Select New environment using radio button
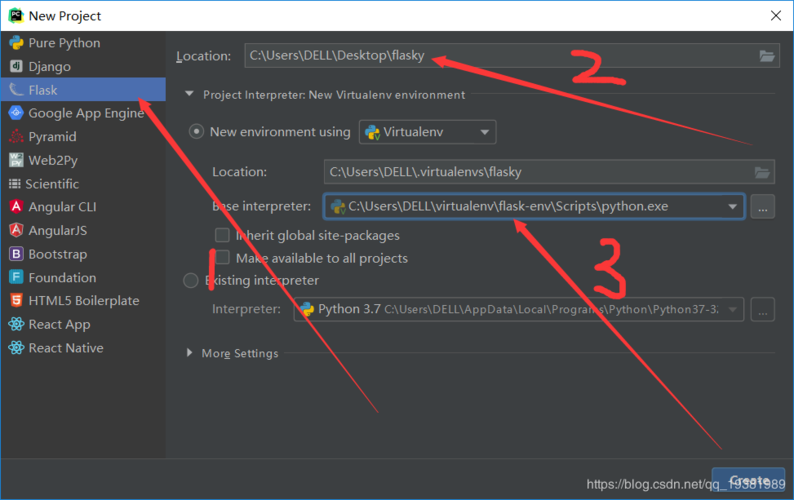Image resolution: width=794 pixels, height=500 pixels. click(196, 132)
